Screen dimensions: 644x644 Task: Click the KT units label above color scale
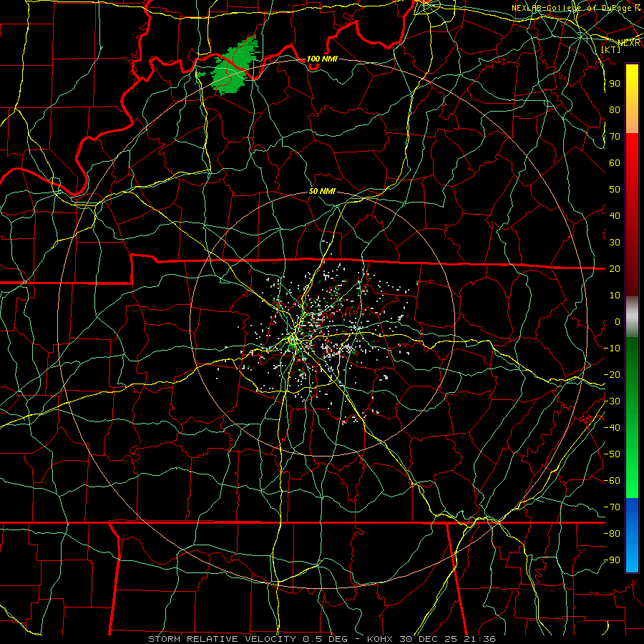pyautogui.click(x=611, y=49)
